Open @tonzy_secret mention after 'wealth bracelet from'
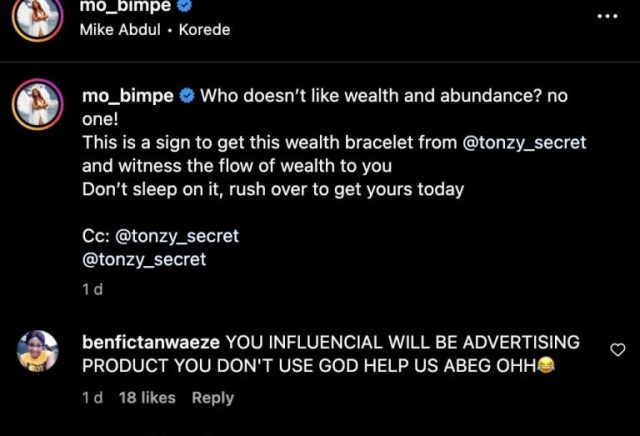 526,143
